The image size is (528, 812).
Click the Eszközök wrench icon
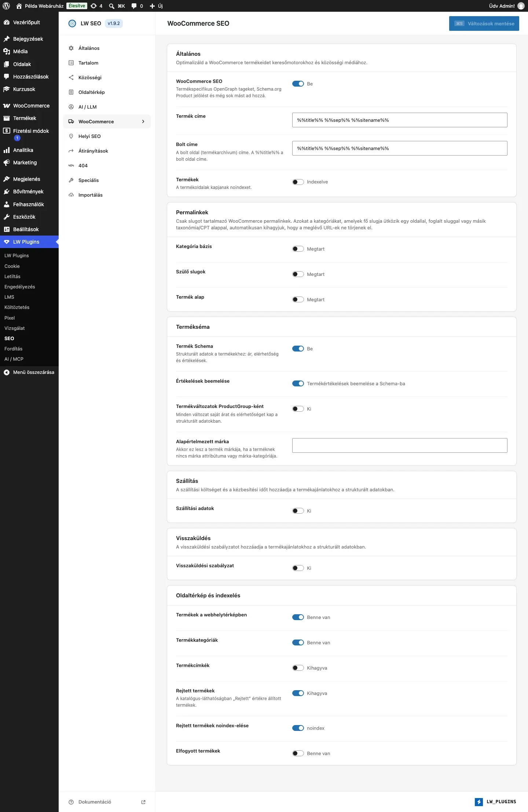click(7, 217)
